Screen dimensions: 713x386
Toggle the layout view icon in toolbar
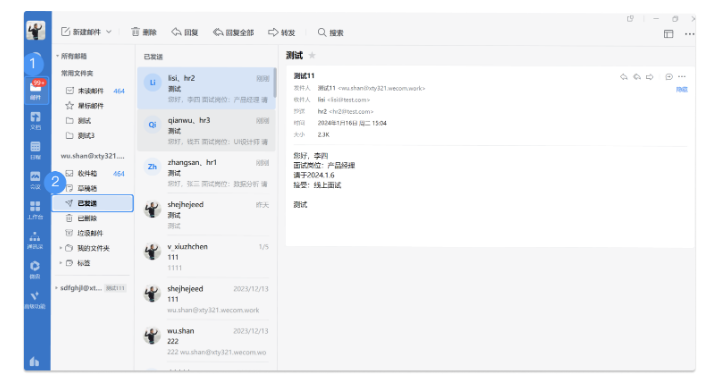tap(668, 34)
